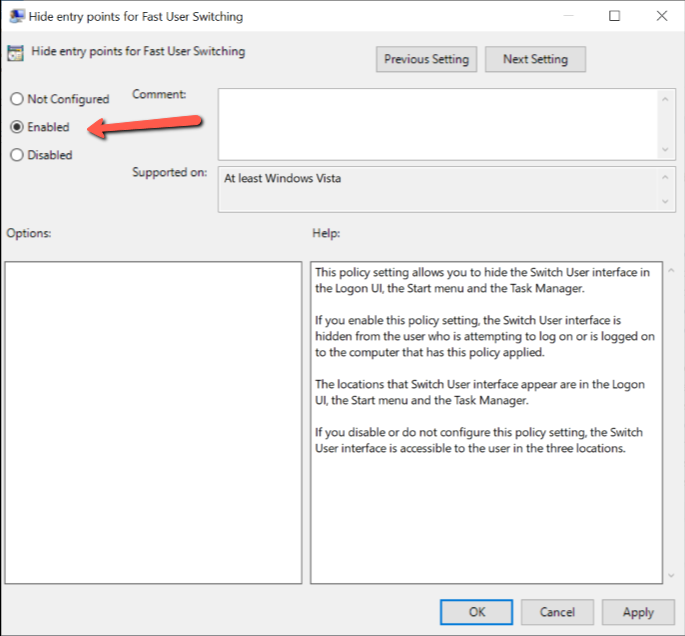This screenshot has height=636, width=685.
Task: Click the policy heading text beside icon
Action: click(x=138, y=51)
